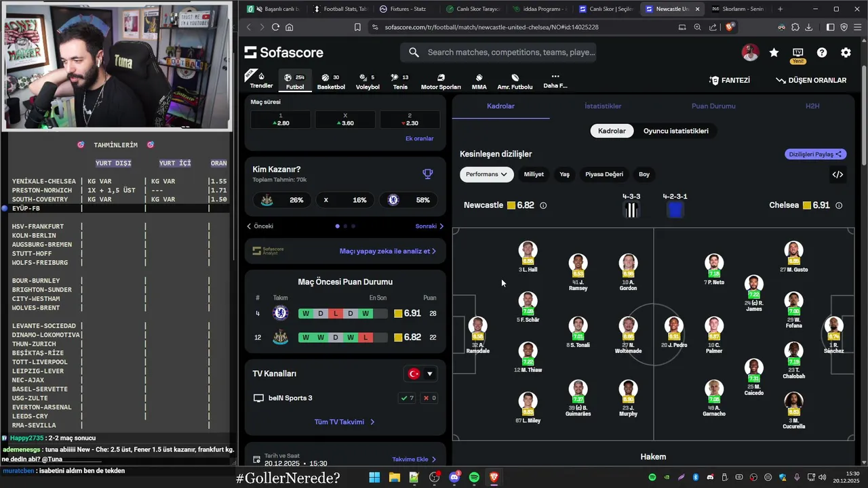This screenshot has height=488, width=868.
Task: Click the page vertical scrollbar
Action: (x=863, y=115)
